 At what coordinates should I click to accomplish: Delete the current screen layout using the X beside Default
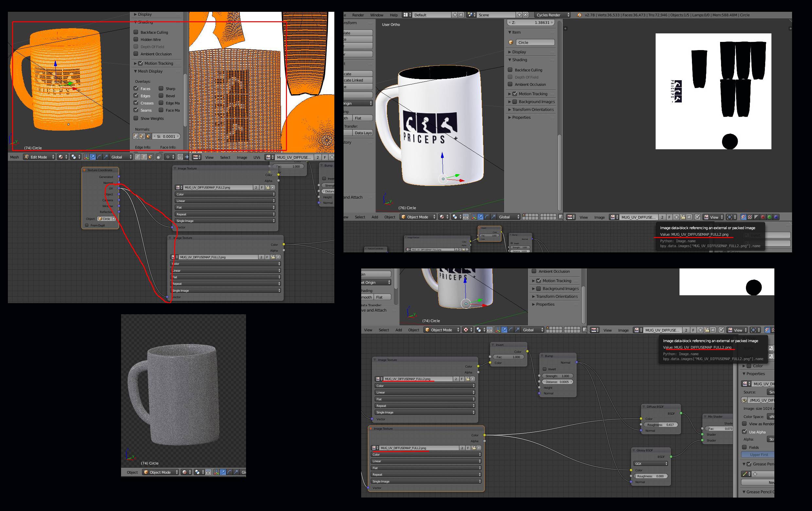click(461, 15)
